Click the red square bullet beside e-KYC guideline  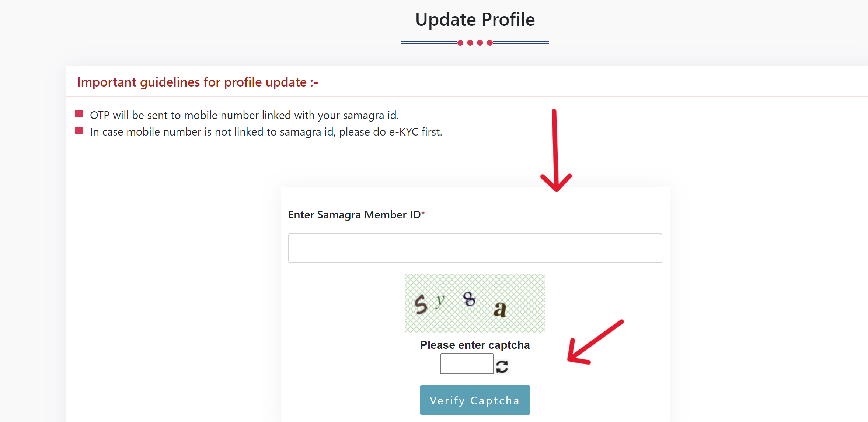tap(79, 130)
